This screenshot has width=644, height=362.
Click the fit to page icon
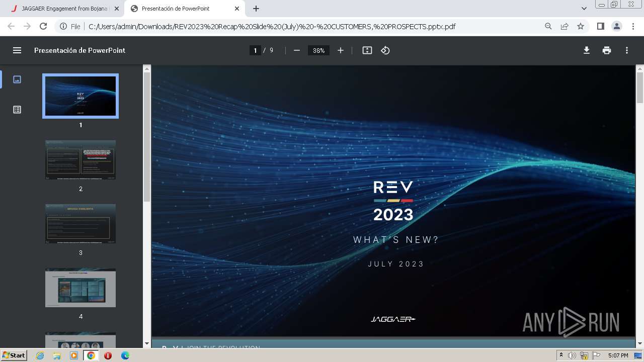click(367, 50)
